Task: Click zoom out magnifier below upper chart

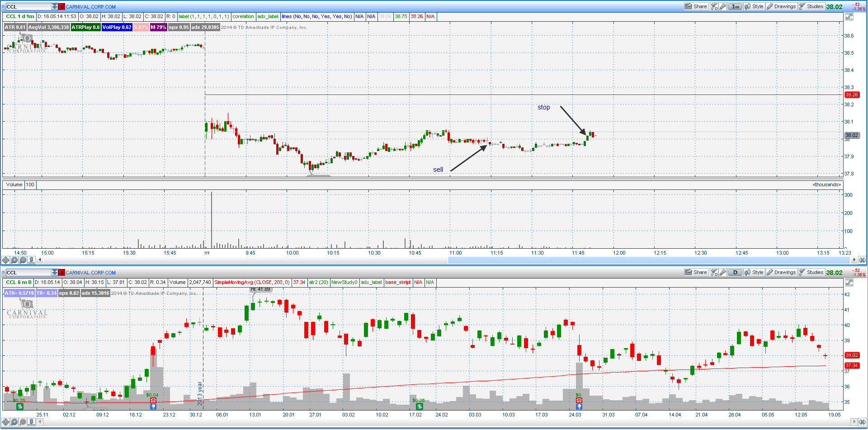Action: click(23, 260)
